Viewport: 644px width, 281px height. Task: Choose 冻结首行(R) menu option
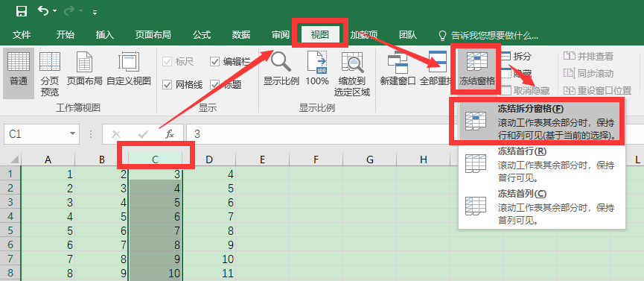pyautogui.click(x=542, y=165)
